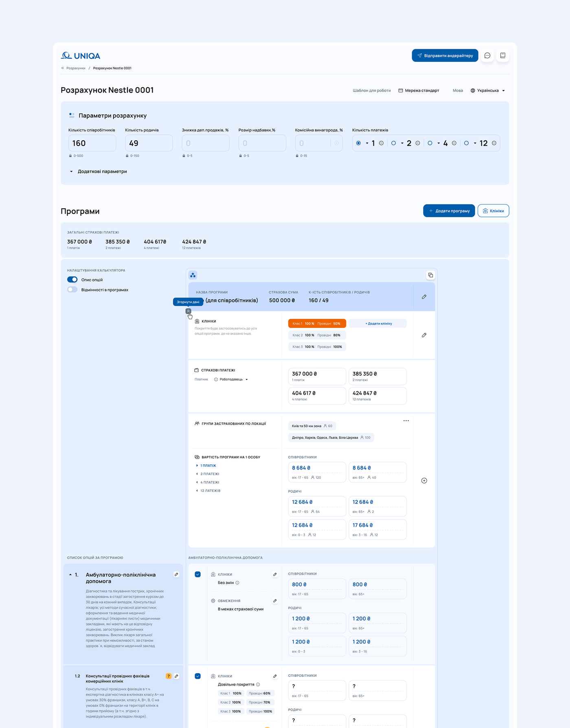Remove the 4-payment option via minus icon

click(454, 143)
